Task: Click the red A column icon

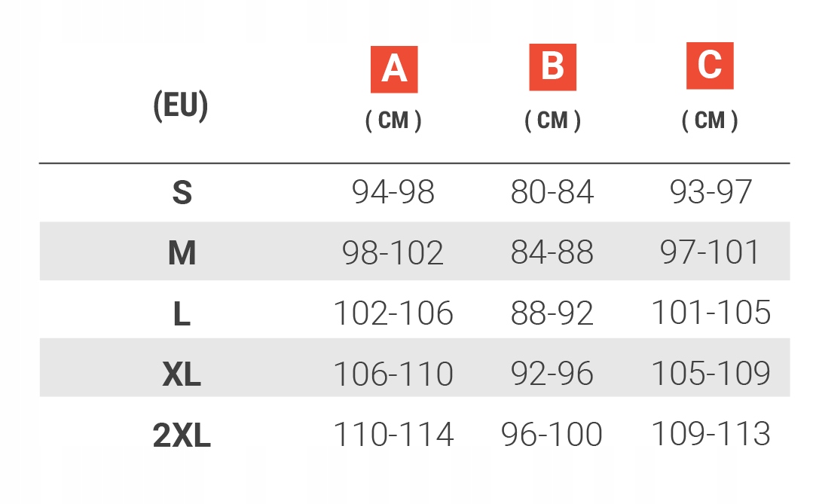Action: [394, 69]
